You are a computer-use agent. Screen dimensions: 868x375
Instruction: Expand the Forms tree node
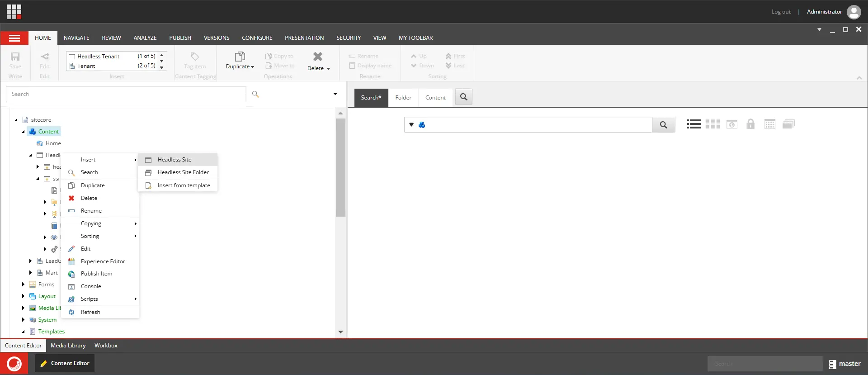click(x=24, y=285)
